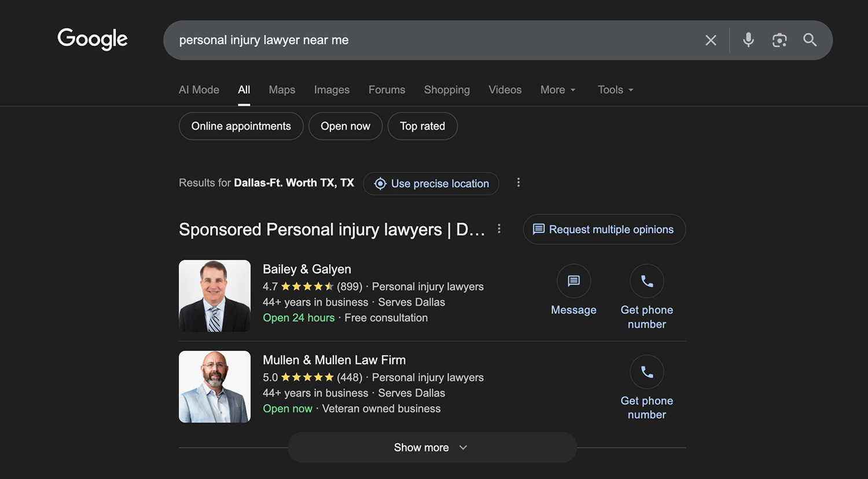This screenshot has width=868, height=479.
Task: Open the More search categories dropdown
Action: click(x=557, y=90)
